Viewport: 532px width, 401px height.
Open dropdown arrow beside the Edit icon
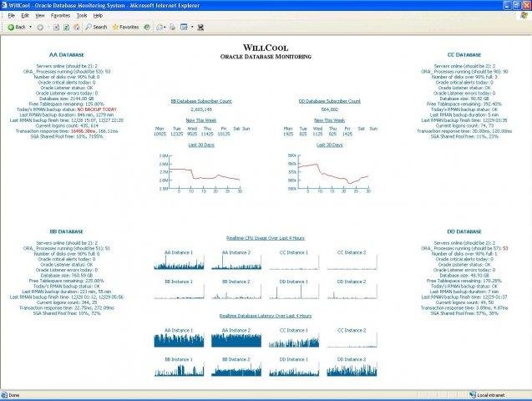tap(192, 27)
